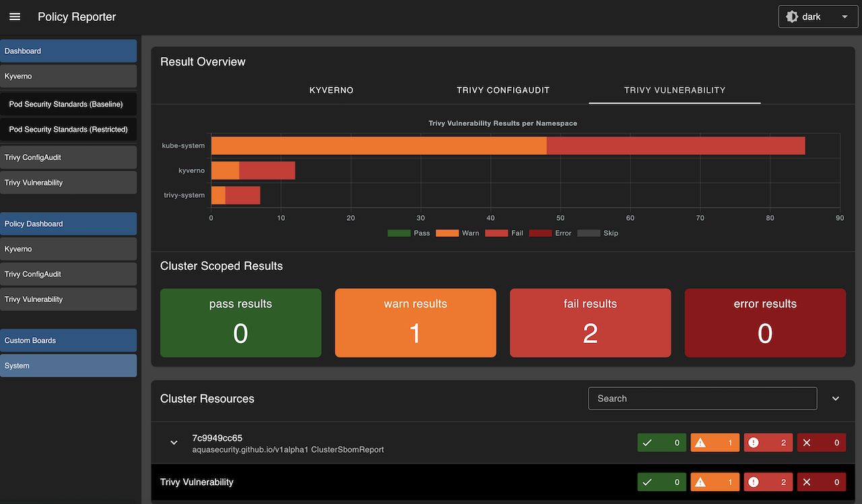Select the TRIVY VULNERABILITY tab
The height and width of the screenshot is (504, 862).
(x=675, y=90)
